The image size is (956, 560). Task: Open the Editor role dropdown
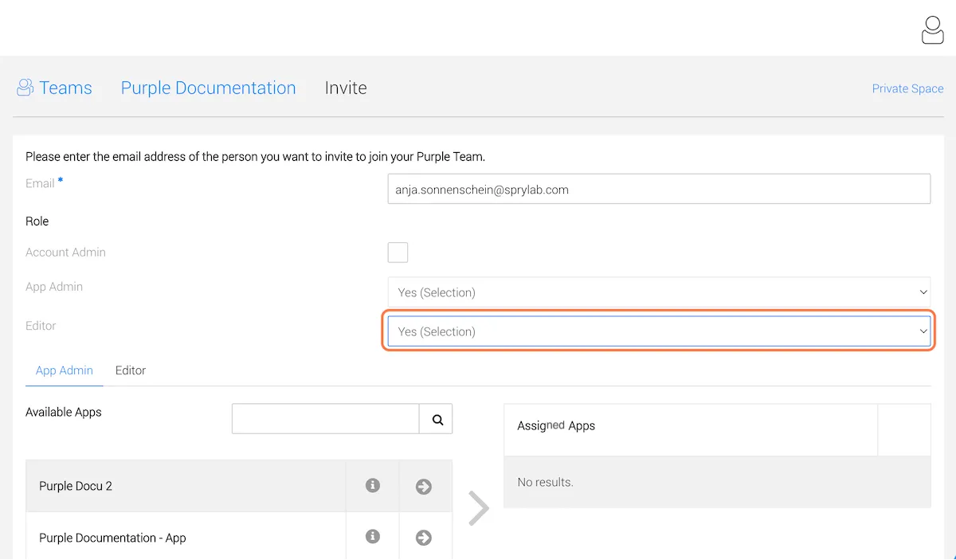(659, 331)
